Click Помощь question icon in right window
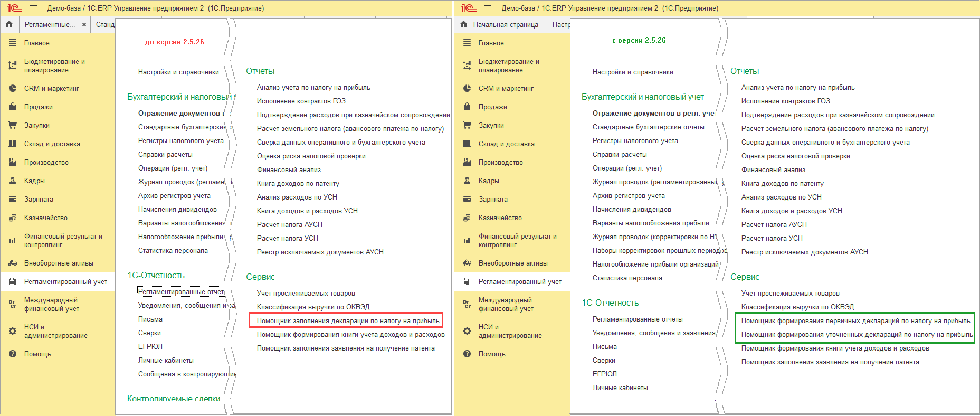Screen dimensions: 980x416 click(467, 354)
